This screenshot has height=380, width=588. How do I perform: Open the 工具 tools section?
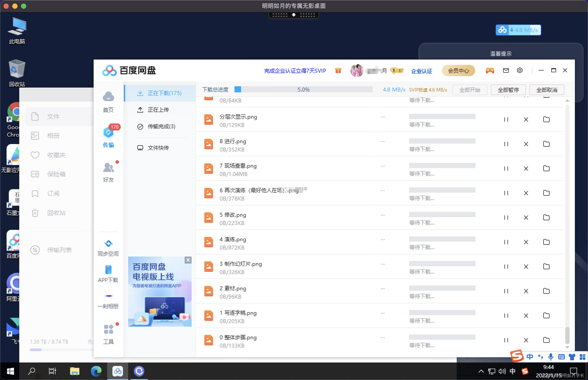point(108,334)
